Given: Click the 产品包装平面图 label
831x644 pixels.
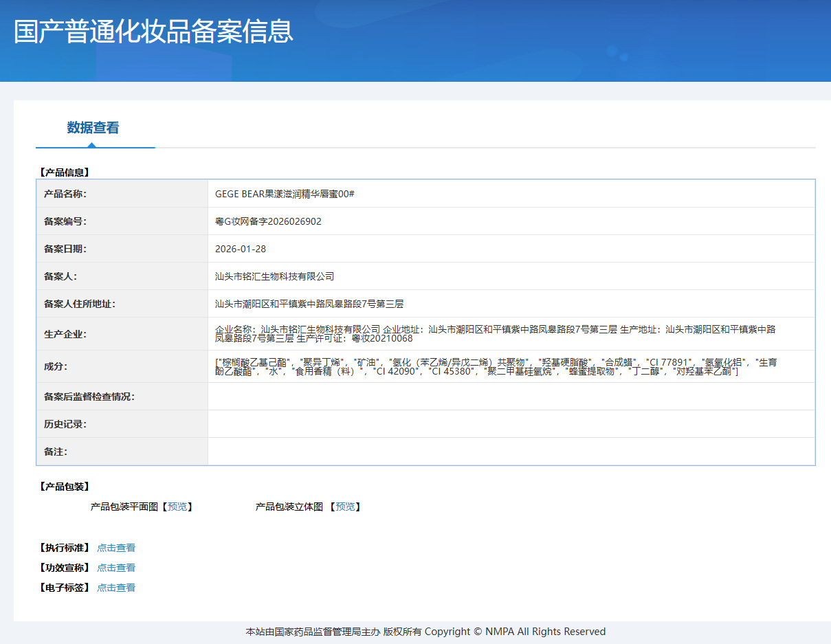Looking at the screenshot, I should [x=124, y=507].
